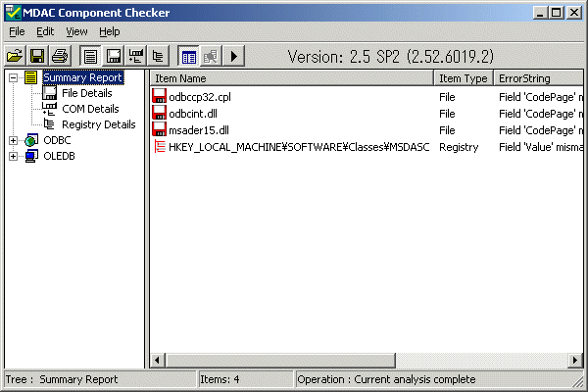Expand the OLEDB tree node

(14, 157)
